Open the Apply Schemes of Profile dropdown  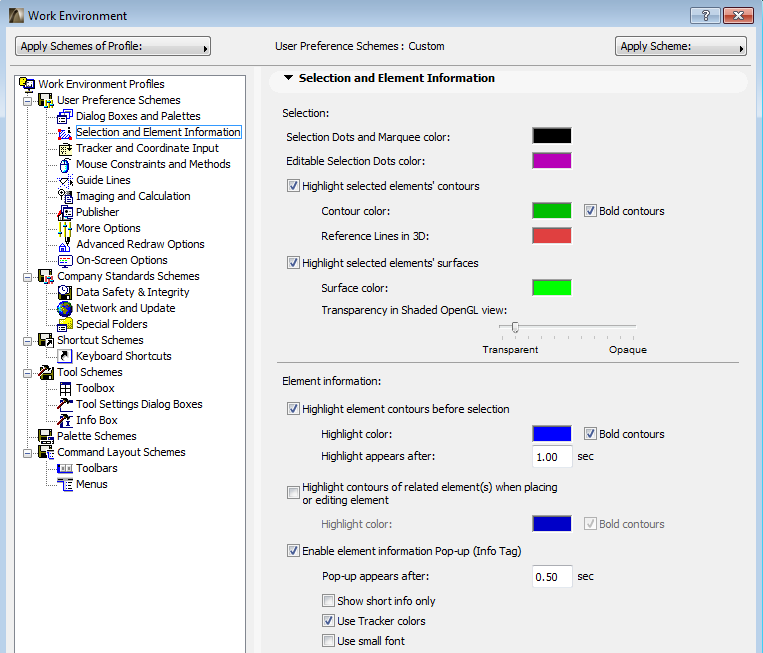tap(113, 46)
